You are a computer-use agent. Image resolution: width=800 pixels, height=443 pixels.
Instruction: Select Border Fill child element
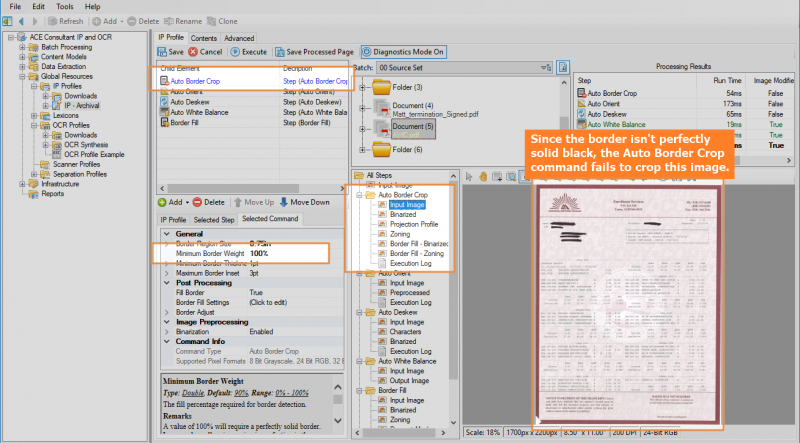pos(179,123)
